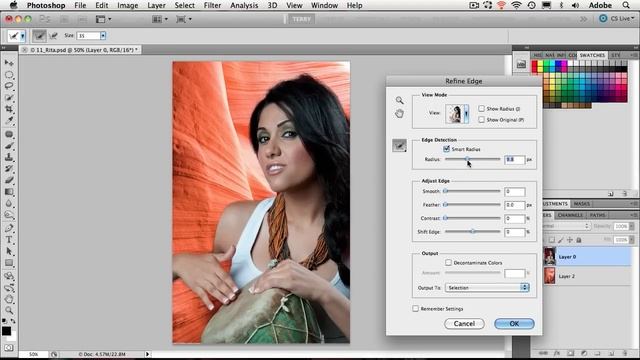Click Cancel in Refine Edge dialog

tap(464, 324)
